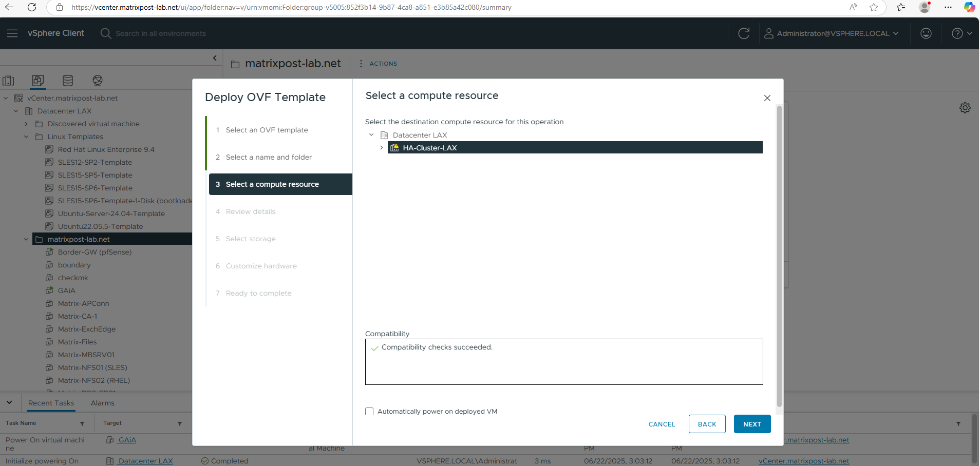Click the CANCEL button
This screenshot has height=466, width=980.
click(x=662, y=424)
